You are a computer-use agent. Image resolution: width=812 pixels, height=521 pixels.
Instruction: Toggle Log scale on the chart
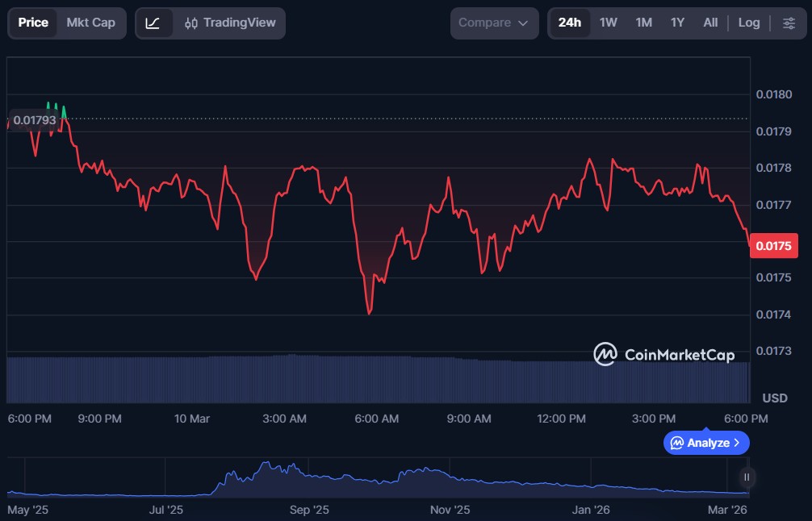pyautogui.click(x=748, y=23)
